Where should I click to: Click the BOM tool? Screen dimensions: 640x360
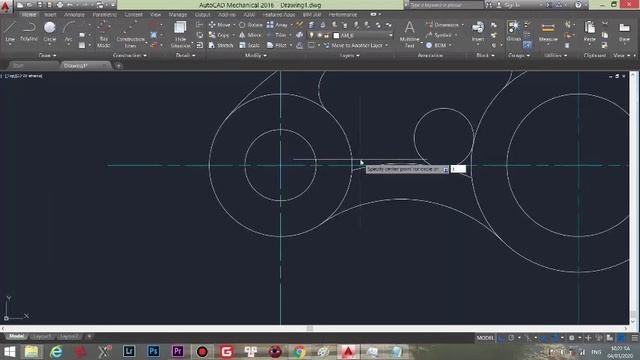pyautogui.click(x=436, y=45)
